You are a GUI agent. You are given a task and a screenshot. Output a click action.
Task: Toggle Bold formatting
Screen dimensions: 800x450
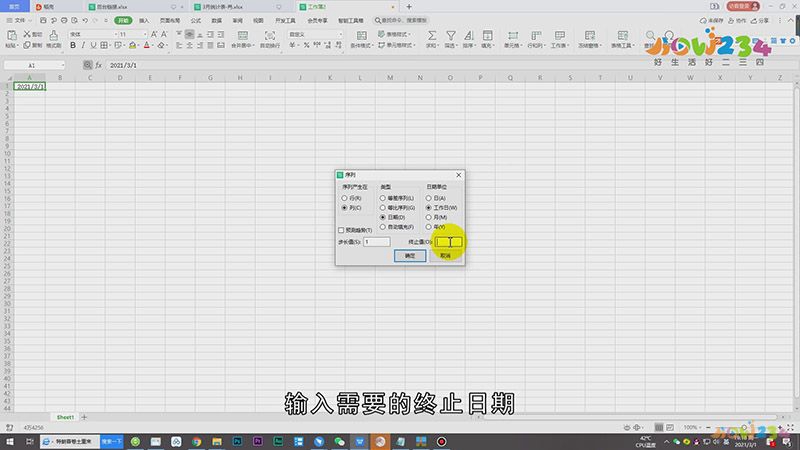click(73, 45)
